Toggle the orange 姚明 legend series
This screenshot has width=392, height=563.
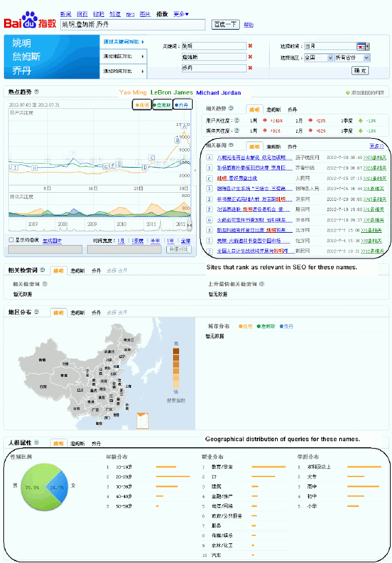point(142,105)
